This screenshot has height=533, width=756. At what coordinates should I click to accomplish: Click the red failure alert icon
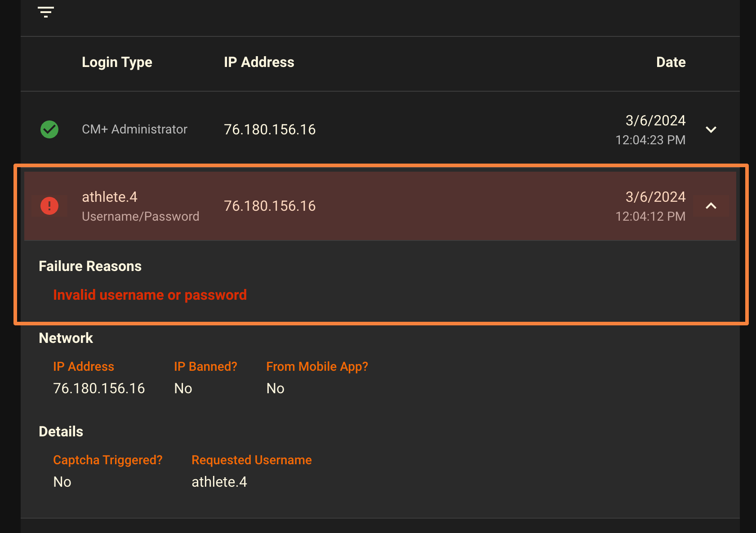point(49,205)
